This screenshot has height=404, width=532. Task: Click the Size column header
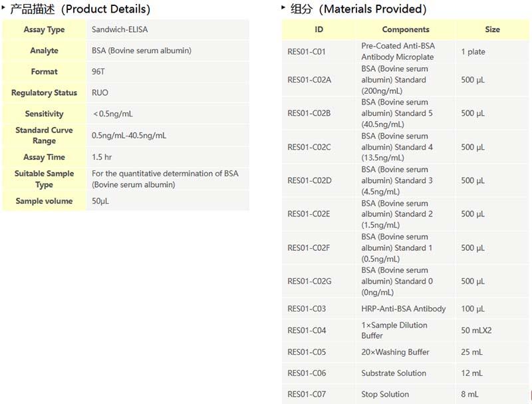[x=492, y=30]
